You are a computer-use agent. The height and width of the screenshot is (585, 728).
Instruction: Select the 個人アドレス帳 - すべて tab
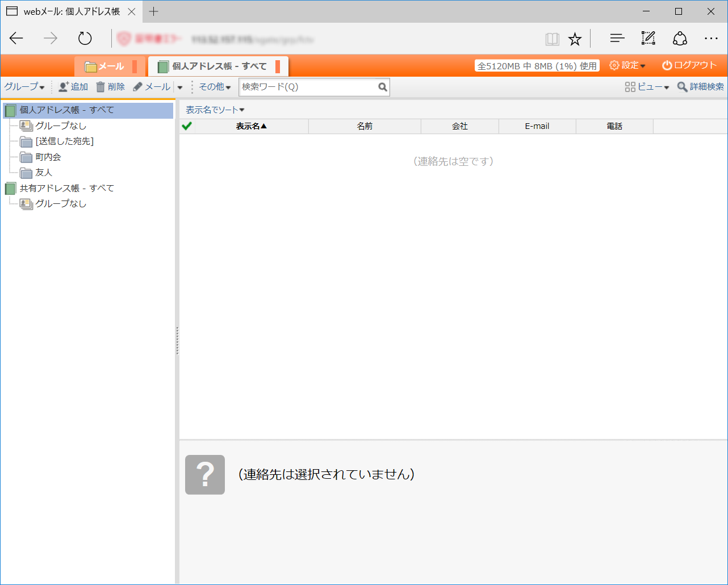point(219,66)
